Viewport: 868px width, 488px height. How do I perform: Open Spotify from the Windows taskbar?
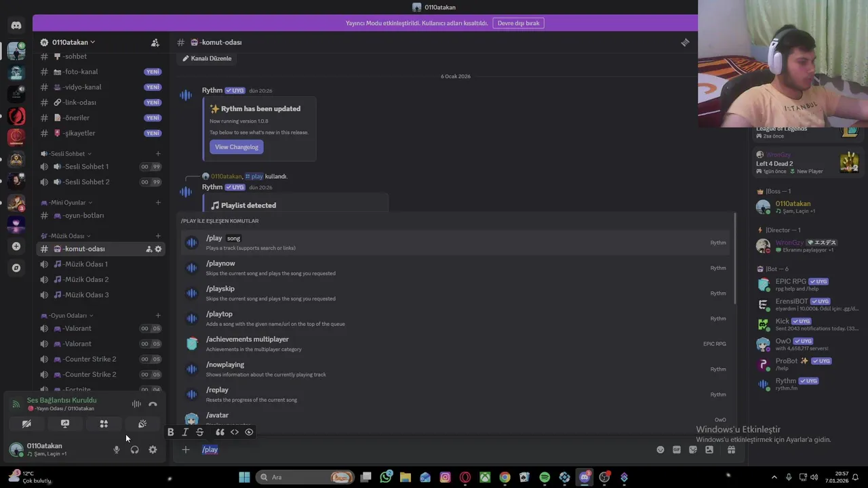coord(545,477)
